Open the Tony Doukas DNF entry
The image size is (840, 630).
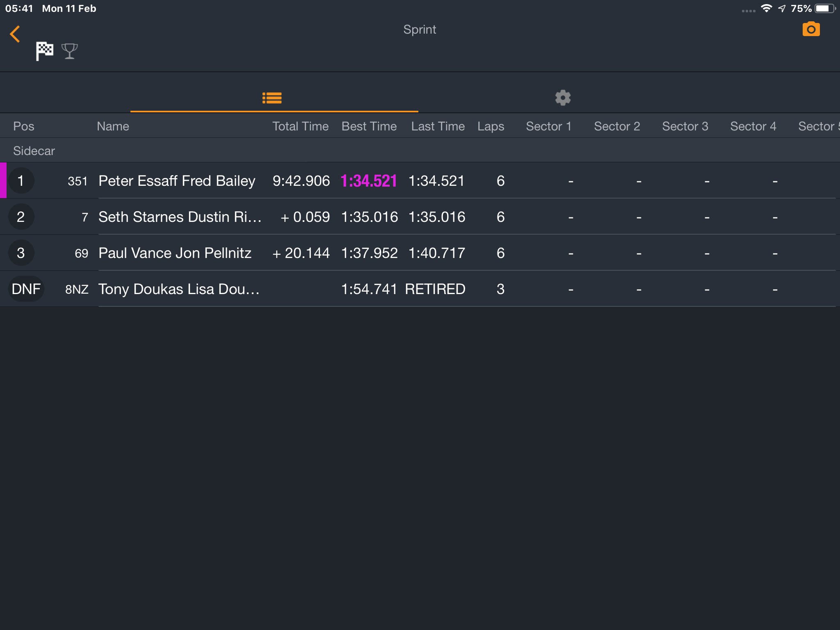[420, 289]
